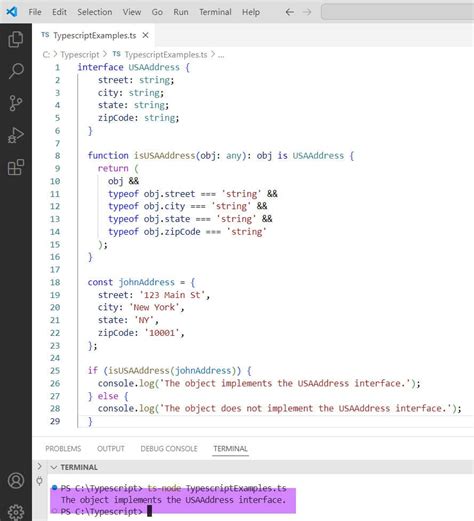
Task: Switch to the OUTPUT panel tab
Action: click(111, 449)
